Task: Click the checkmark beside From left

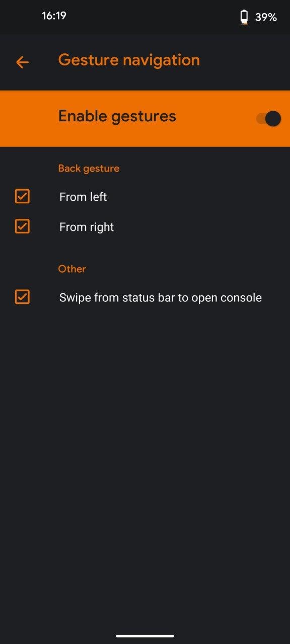Action: (x=22, y=196)
